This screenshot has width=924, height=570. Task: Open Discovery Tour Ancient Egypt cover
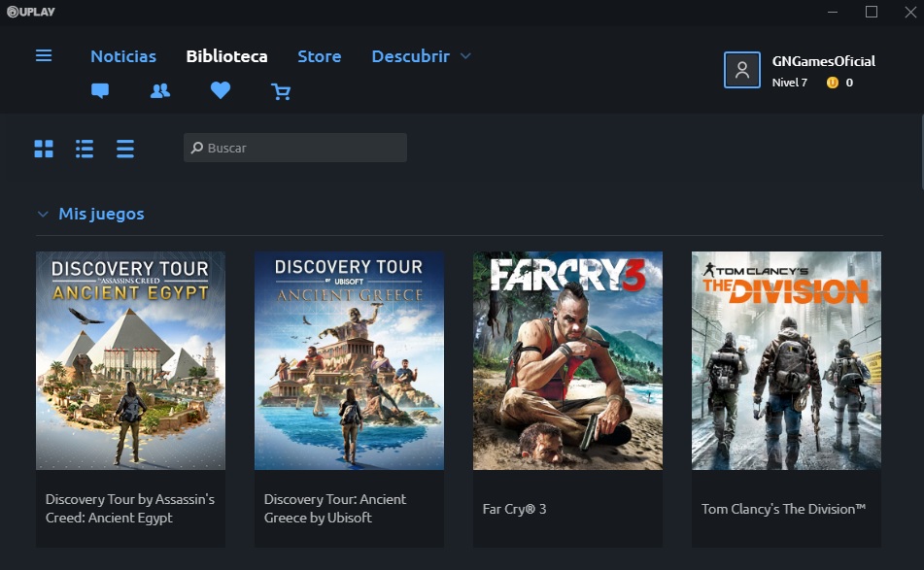130,361
